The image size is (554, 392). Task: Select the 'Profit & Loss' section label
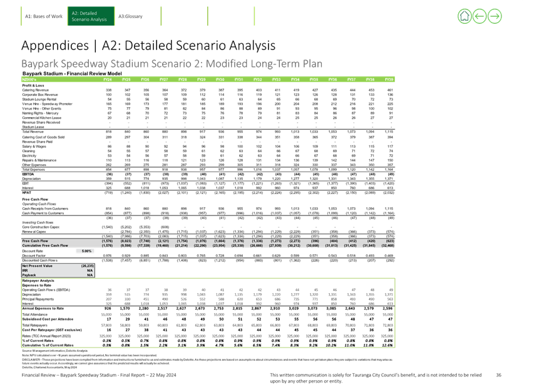coord(33,86)
